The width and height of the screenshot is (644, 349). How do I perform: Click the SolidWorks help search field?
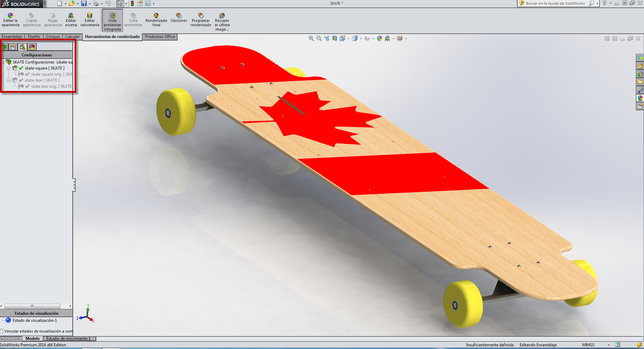[x=555, y=3]
